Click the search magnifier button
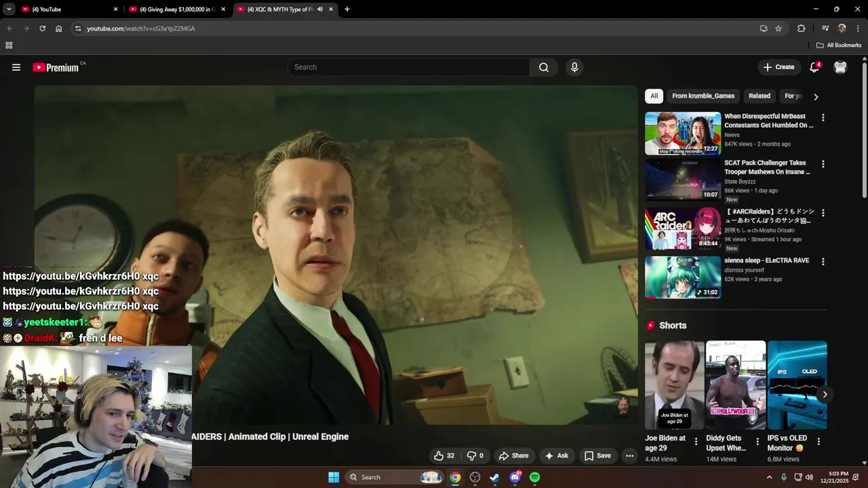The image size is (868, 488). 544,67
